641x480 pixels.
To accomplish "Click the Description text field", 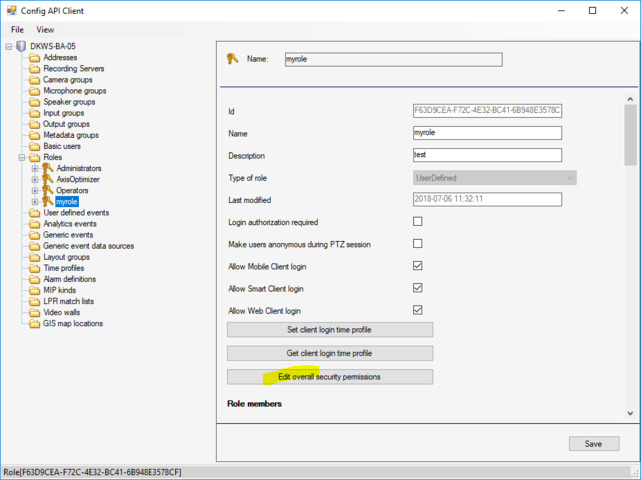I will tap(487, 156).
